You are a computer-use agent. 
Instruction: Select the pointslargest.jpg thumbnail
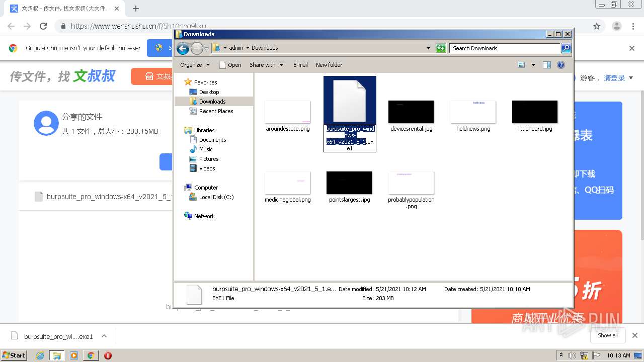[x=349, y=183]
